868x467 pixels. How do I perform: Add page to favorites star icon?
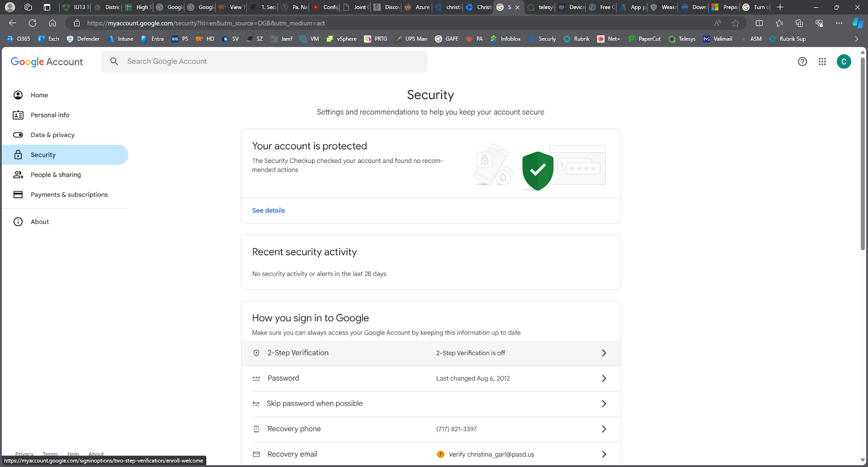[736, 23]
